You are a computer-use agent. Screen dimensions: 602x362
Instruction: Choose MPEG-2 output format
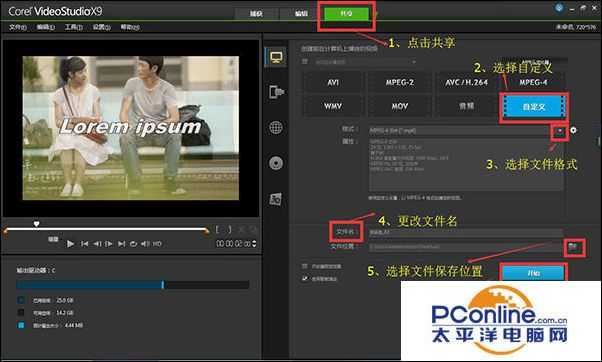[x=400, y=83]
